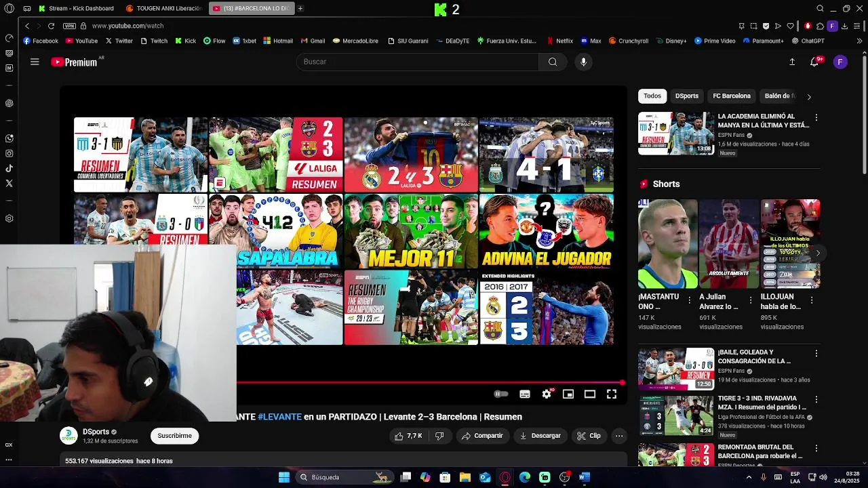This screenshot has width=868, height=488.
Task: Click the Descargar button
Action: 540,436
